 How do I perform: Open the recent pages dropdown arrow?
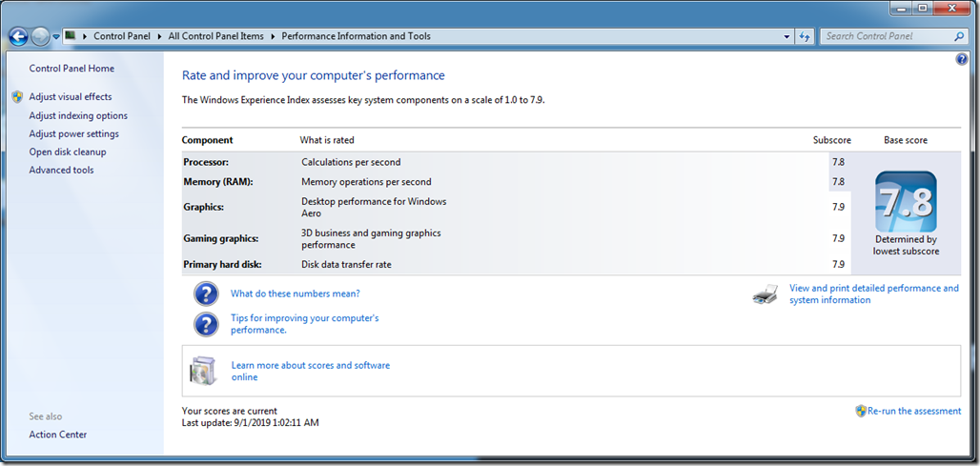pos(56,37)
